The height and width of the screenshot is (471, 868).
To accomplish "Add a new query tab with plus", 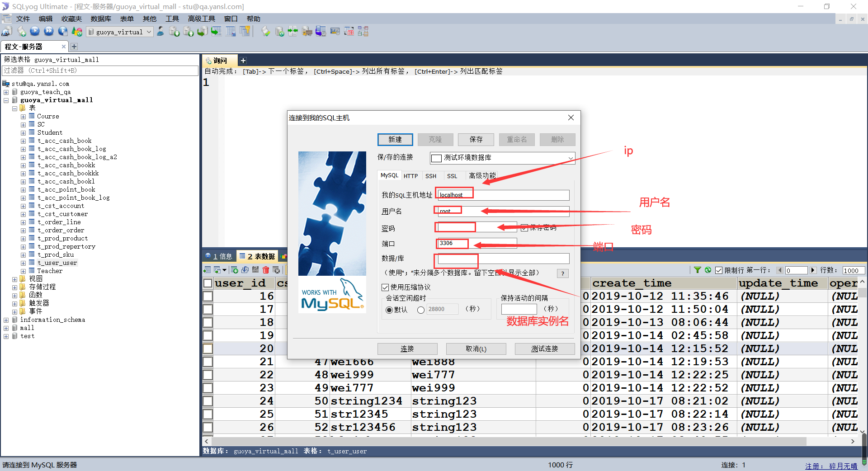I will 243,61.
